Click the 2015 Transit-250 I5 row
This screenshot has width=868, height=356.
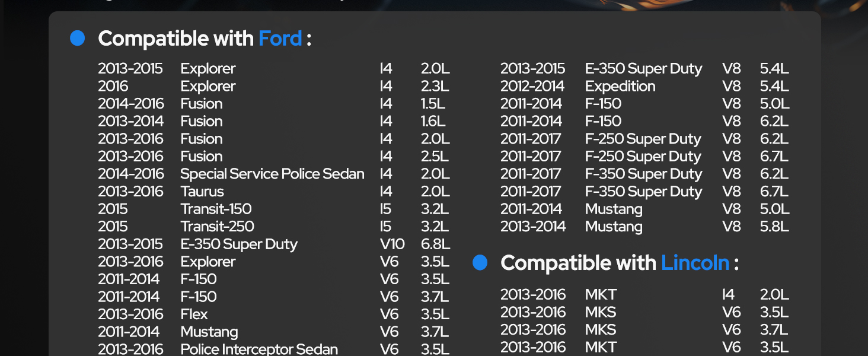click(274, 227)
